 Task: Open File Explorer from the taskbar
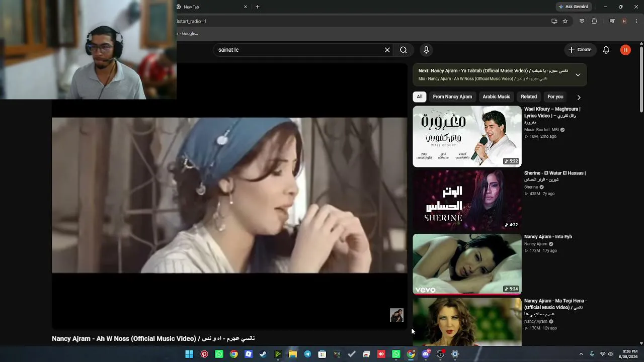click(292, 354)
